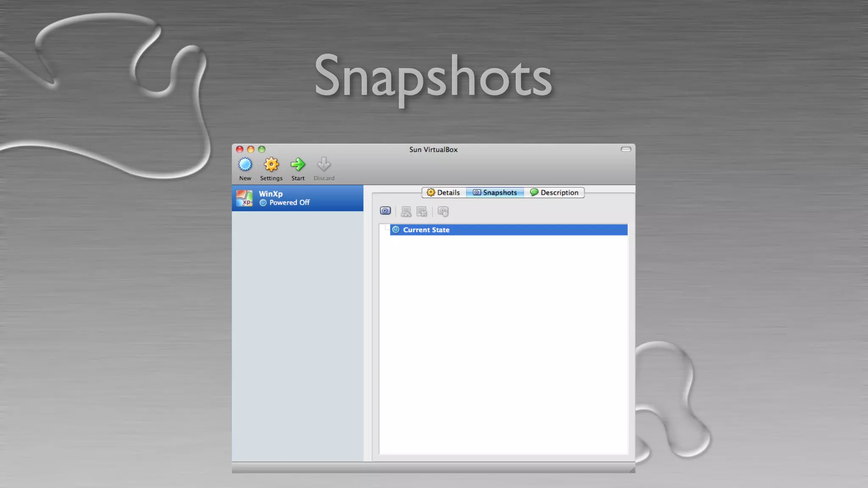Click the Discard toolbar icon
Screen dimensions: 868x488
pos(324,164)
